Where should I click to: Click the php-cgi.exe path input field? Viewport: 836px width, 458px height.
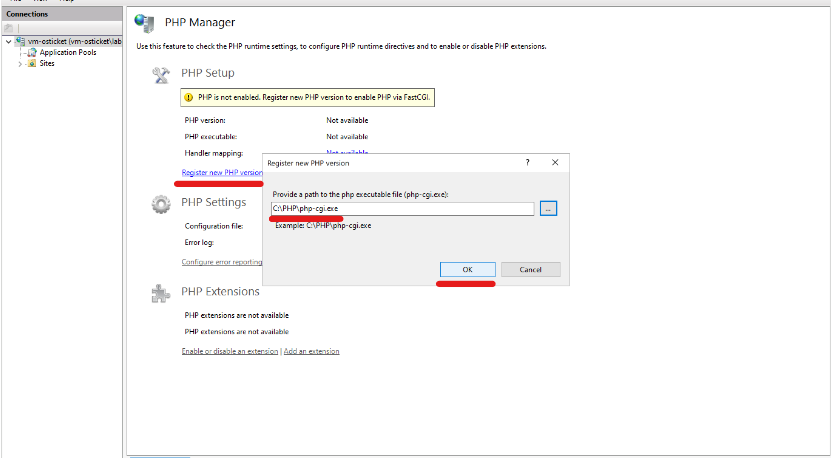click(x=403, y=209)
